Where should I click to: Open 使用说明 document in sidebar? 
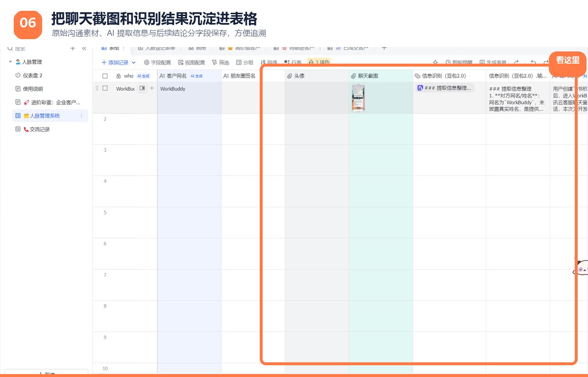click(33, 89)
